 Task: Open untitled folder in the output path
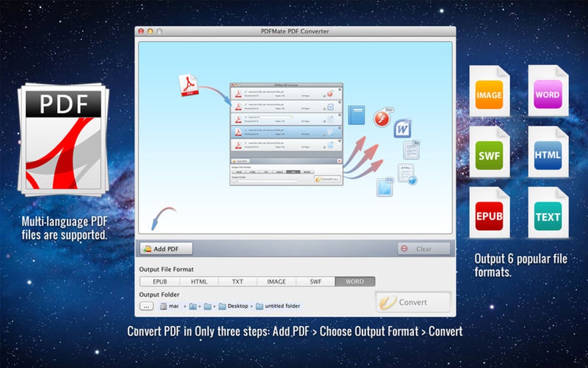tap(278, 306)
